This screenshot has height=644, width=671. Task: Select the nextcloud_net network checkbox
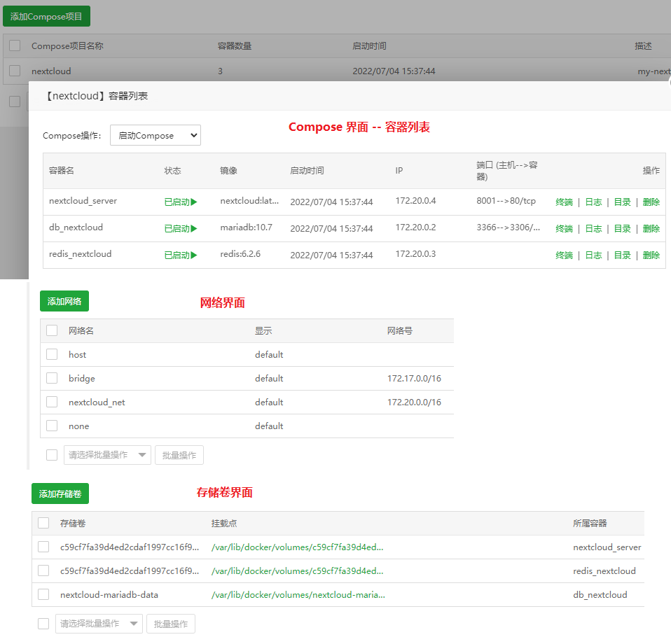point(52,402)
